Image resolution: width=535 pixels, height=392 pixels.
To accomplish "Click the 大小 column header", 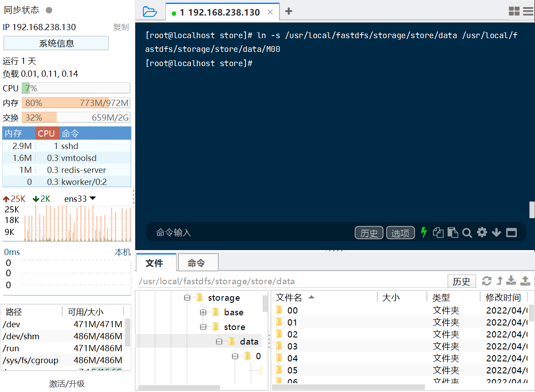I will 402,297.
